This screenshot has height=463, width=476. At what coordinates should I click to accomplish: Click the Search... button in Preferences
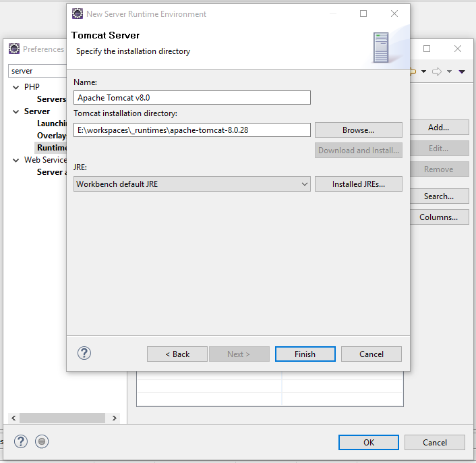click(x=439, y=196)
